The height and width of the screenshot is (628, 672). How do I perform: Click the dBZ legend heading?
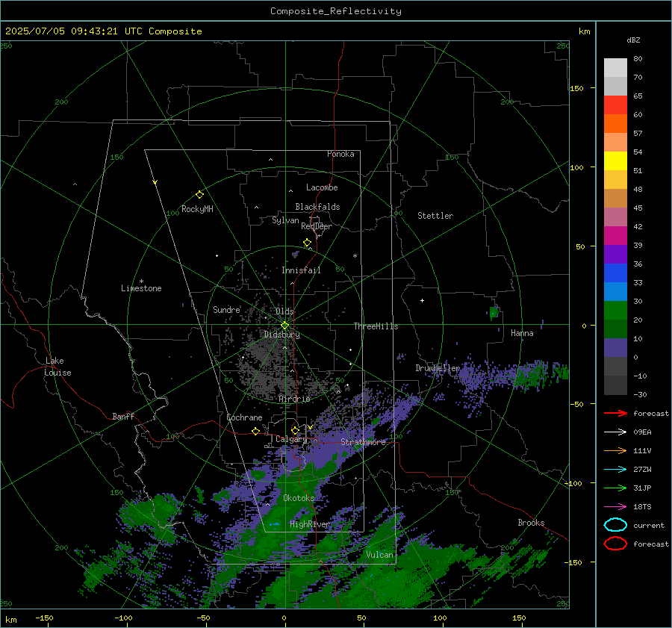click(633, 40)
